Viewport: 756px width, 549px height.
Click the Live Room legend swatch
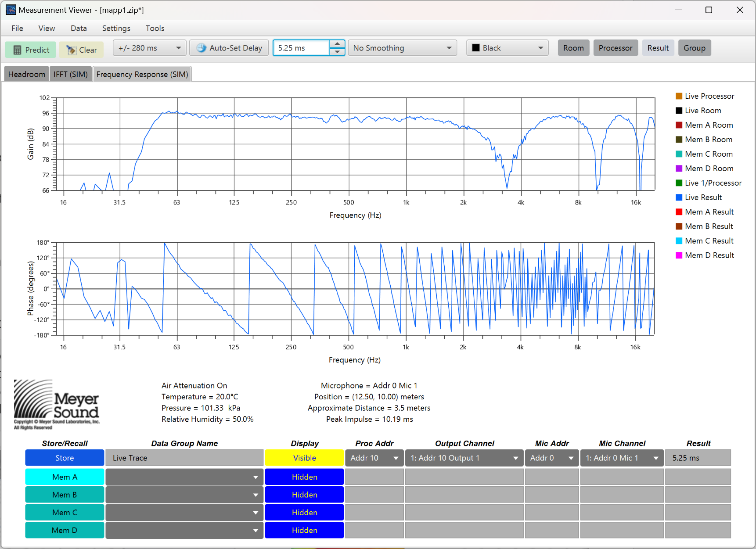point(679,111)
